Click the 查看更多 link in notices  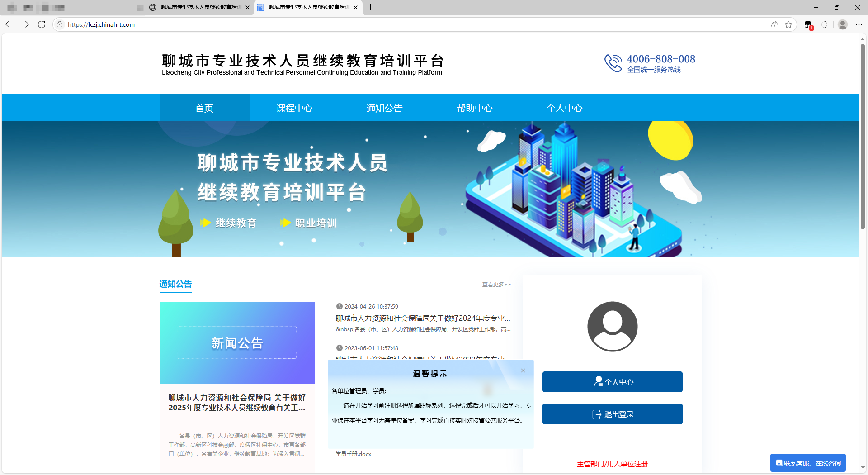[496, 285]
